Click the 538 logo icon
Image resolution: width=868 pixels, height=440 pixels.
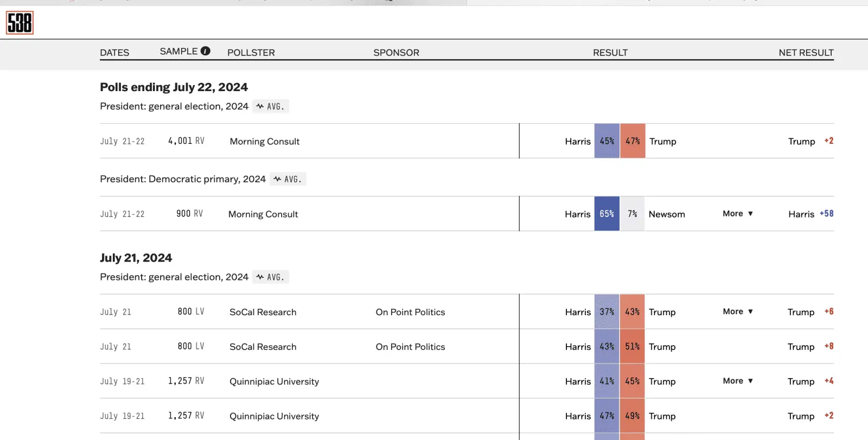tap(20, 23)
